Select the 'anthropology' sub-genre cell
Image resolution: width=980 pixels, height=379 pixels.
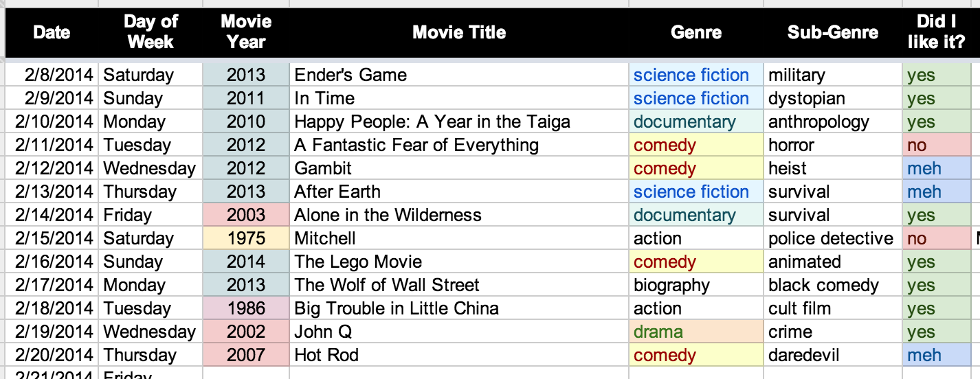(x=832, y=122)
